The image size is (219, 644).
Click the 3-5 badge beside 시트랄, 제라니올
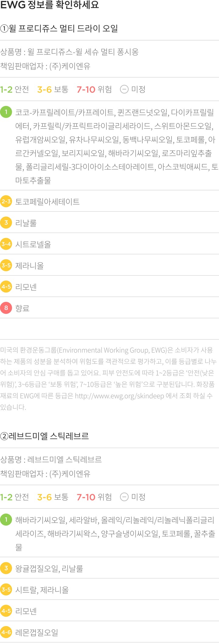coord(6,590)
